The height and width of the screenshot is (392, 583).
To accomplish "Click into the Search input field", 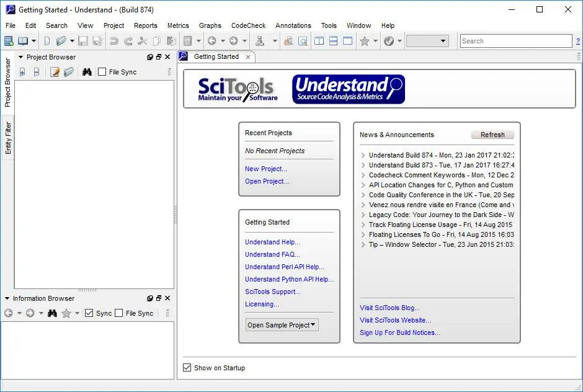I will click(x=516, y=41).
